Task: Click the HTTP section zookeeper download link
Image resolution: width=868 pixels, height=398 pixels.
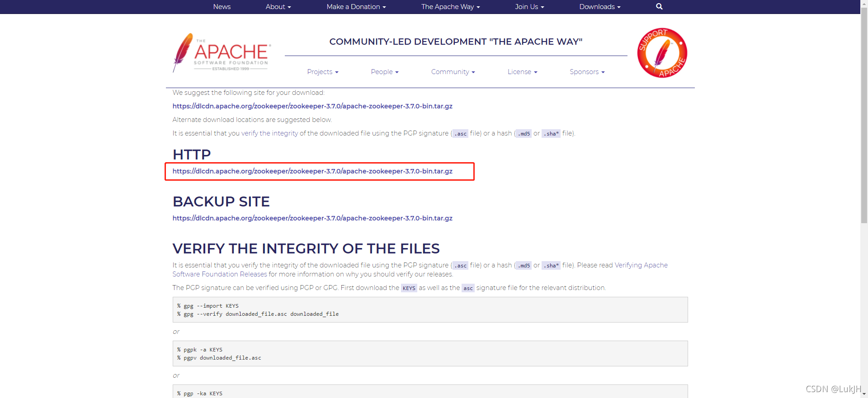Action: pyautogui.click(x=312, y=171)
